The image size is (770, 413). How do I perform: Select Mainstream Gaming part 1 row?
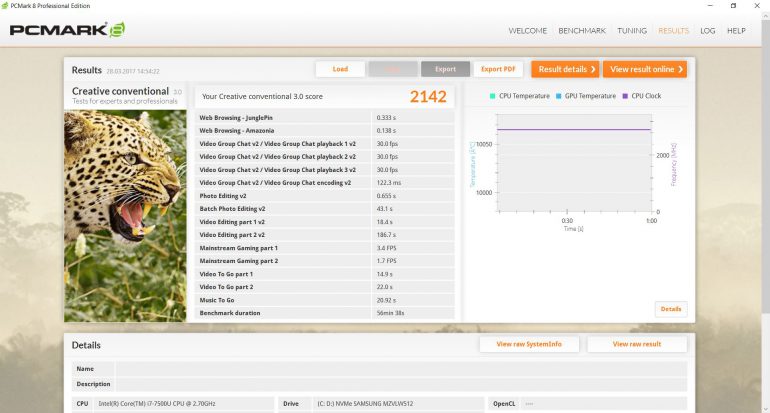[325, 248]
